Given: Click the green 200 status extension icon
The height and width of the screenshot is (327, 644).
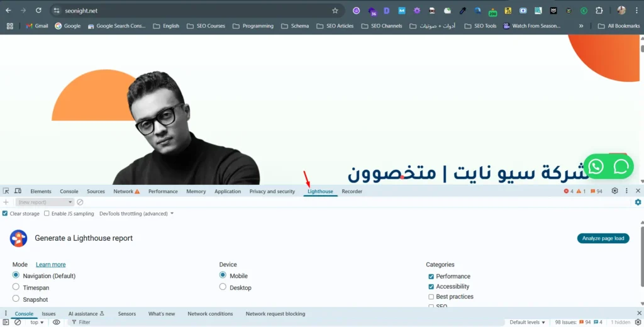Looking at the screenshot, I should coord(492,11).
